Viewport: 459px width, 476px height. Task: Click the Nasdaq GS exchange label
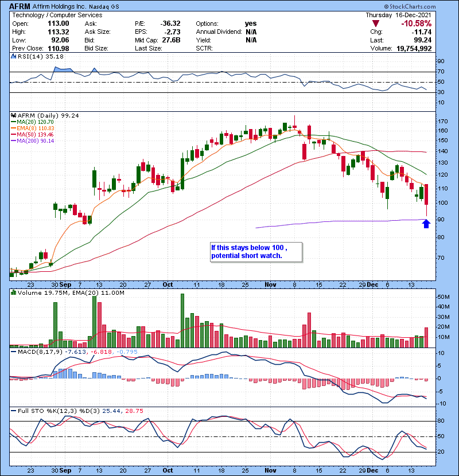point(104,6)
